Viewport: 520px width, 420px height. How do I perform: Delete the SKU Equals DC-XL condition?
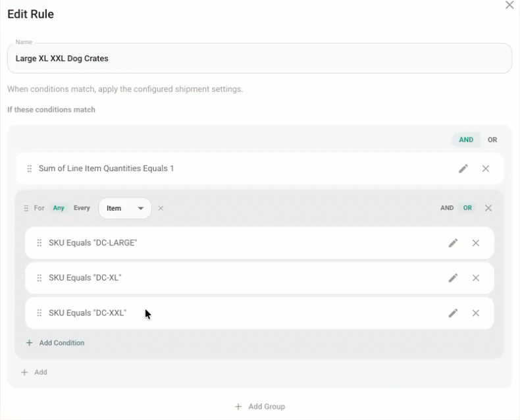475,278
